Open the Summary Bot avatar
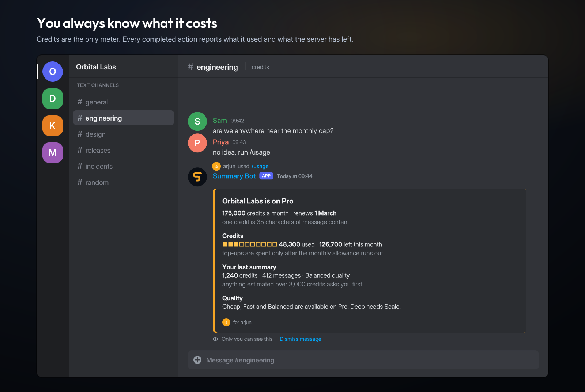The height and width of the screenshot is (392, 585). click(197, 177)
